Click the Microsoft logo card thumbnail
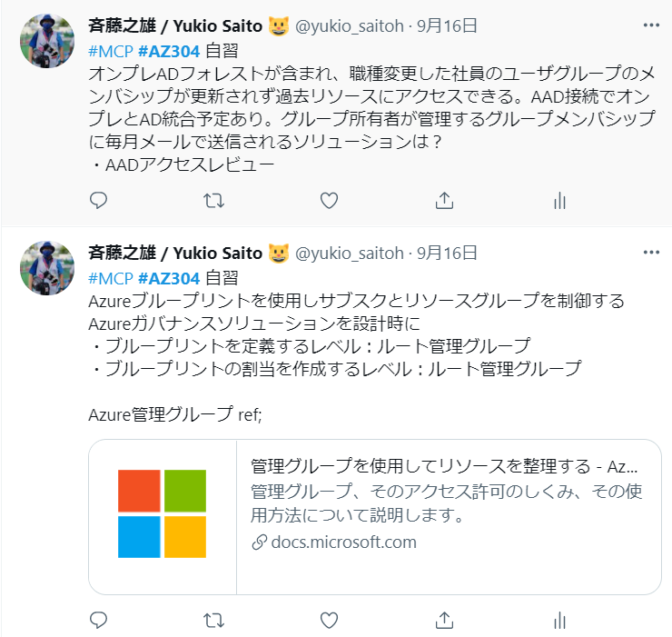Screen dimensions: 672x637 coord(163,516)
